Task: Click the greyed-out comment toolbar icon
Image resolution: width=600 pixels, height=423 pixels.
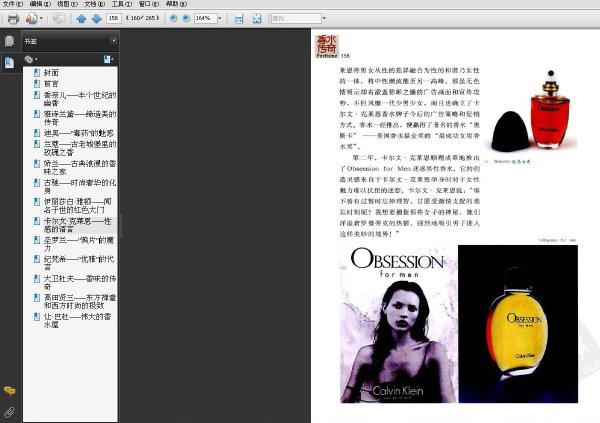Action: [x=59, y=18]
